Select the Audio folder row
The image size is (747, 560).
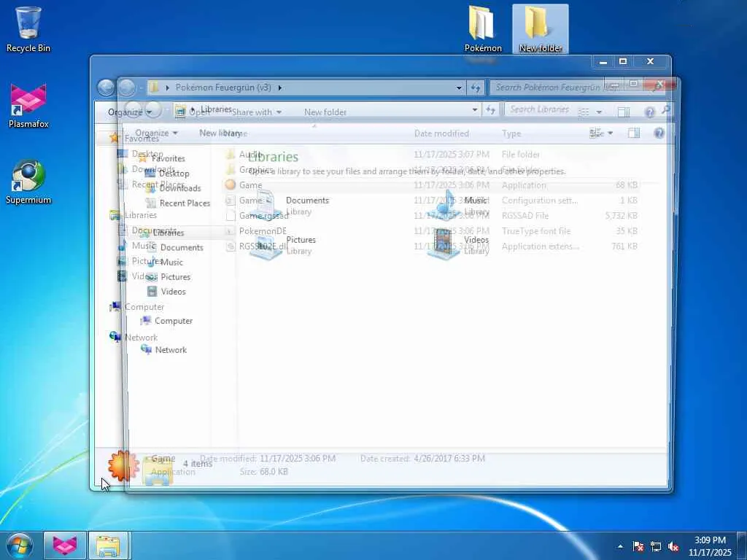[x=431, y=155]
